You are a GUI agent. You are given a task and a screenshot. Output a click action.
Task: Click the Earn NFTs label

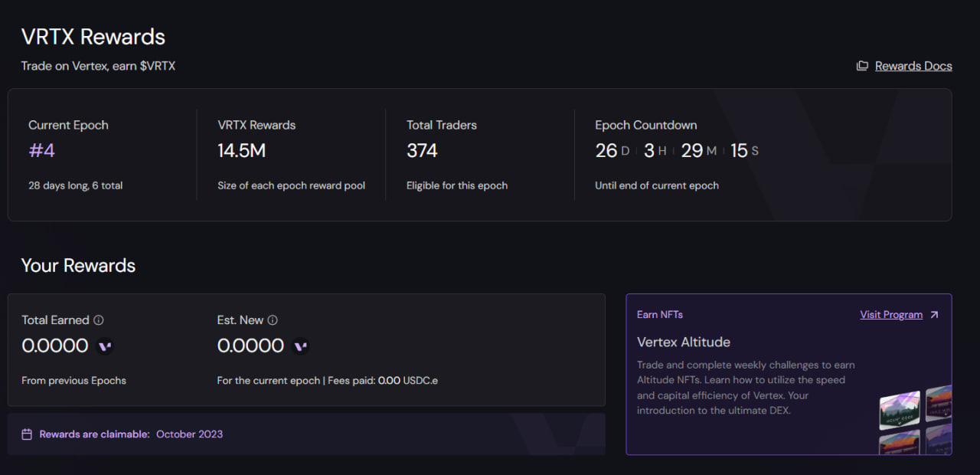660,315
